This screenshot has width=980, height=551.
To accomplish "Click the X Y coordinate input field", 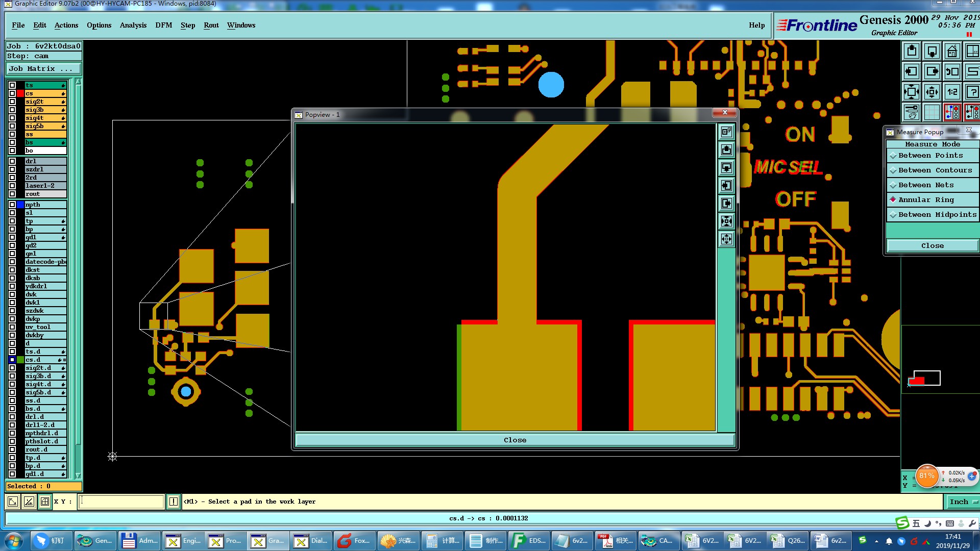I will 121,502.
